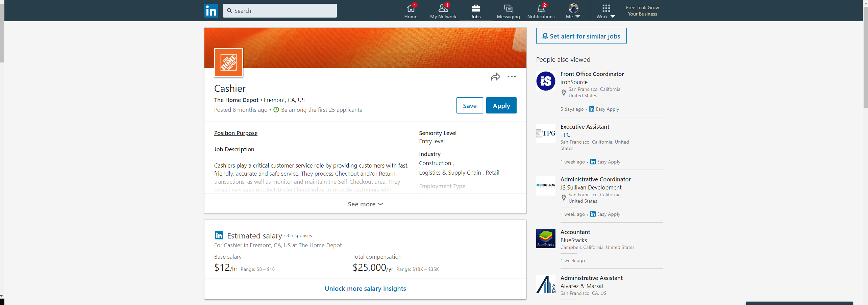This screenshot has width=868, height=305.
Task: Open the Messaging icon
Action: (x=508, y=11)
